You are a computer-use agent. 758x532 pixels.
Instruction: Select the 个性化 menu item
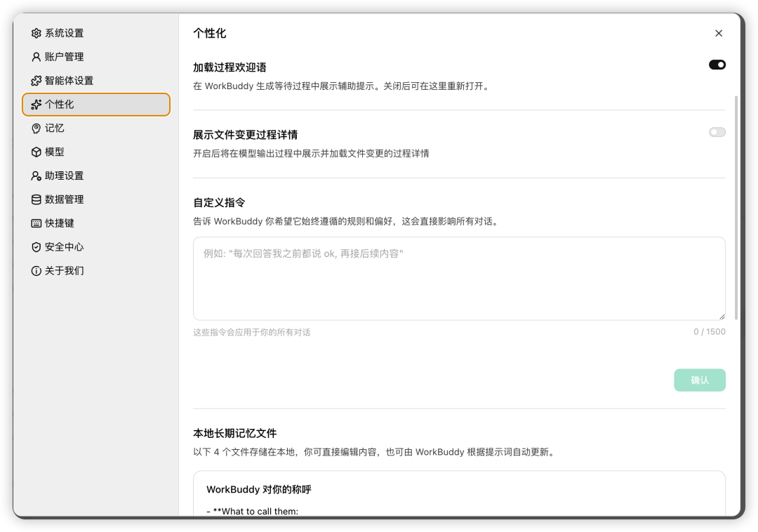tap(96, 105)
